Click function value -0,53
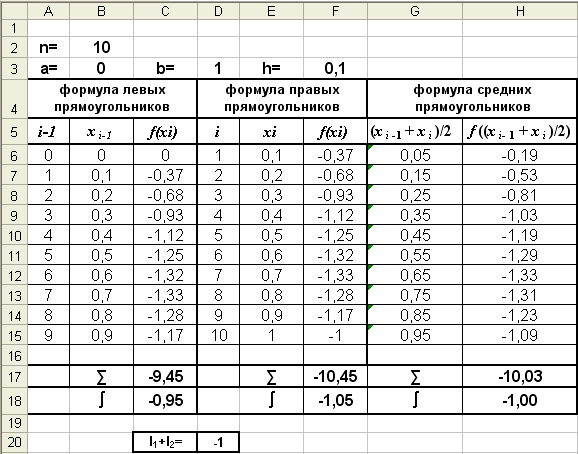 (520, 175)
